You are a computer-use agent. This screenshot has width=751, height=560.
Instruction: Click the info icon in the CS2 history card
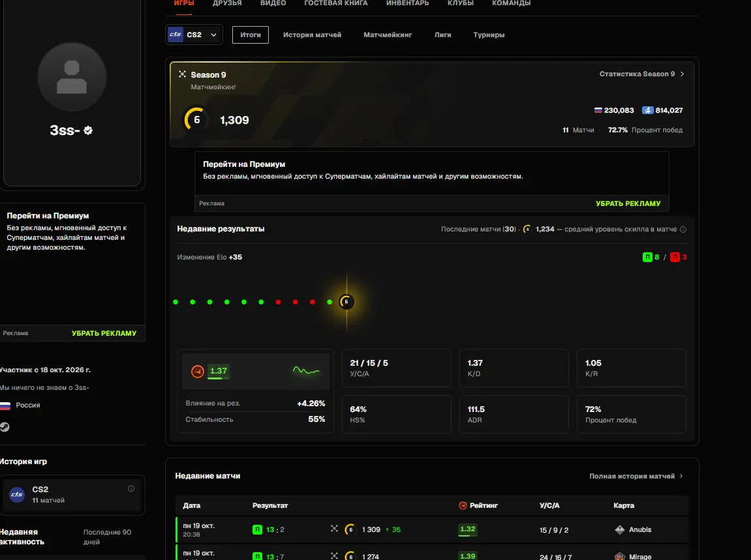click(x=131, y=489)
